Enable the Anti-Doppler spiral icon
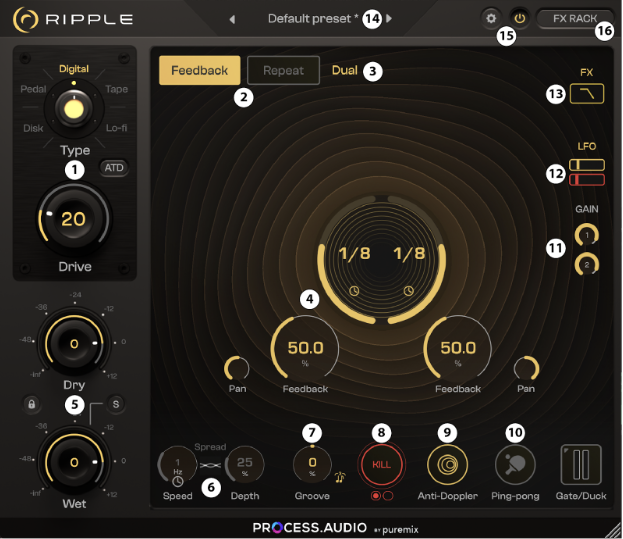Screen dimensions: 623x539 (x=447, y=465)
